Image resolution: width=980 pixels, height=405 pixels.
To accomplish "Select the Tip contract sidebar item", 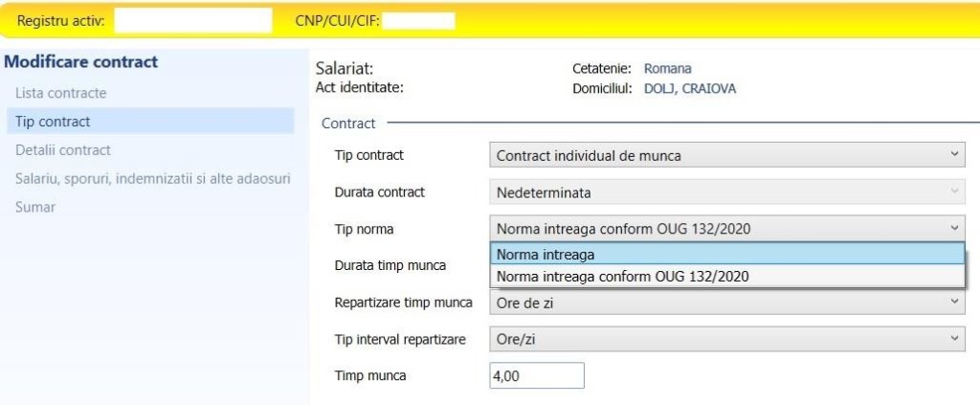I will tap(54, 122).
